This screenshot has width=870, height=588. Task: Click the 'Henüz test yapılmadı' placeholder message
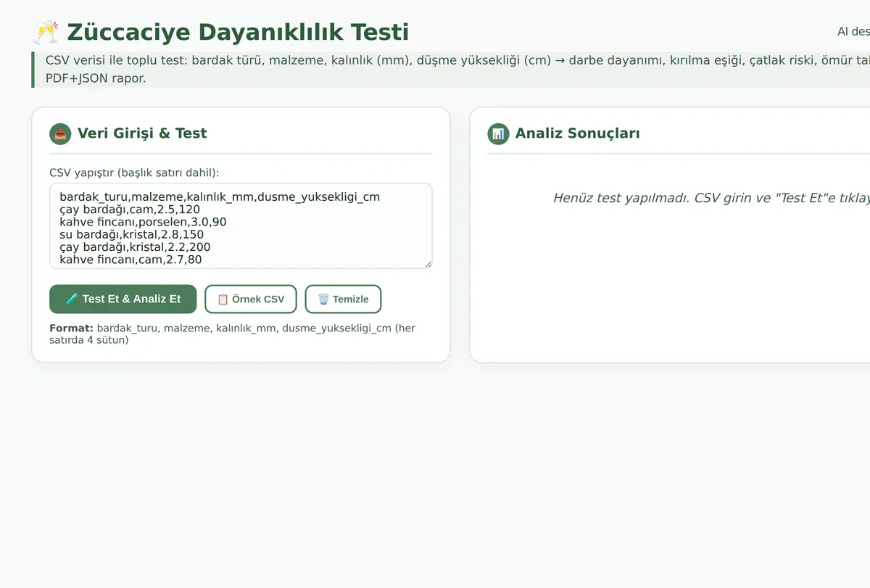[710, 198]
